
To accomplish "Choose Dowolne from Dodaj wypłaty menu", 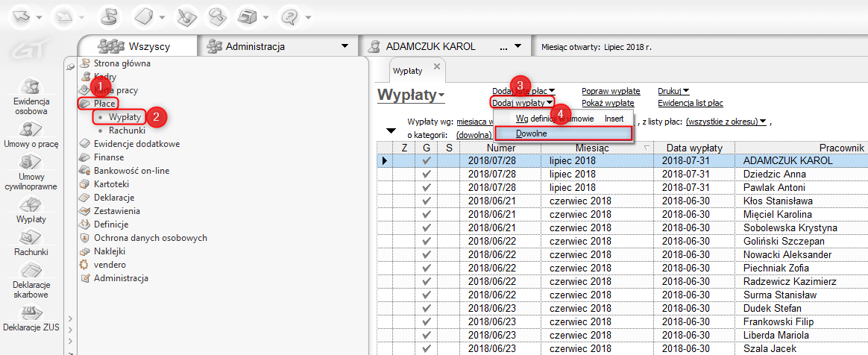I will (563, 133).
